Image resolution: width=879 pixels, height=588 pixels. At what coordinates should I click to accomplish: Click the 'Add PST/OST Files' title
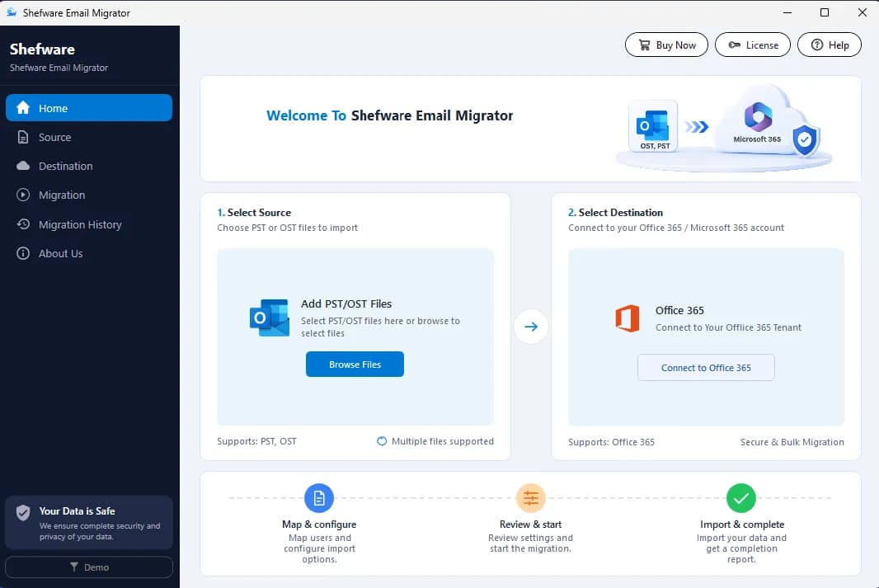pyautogui.click(x=346, y=303)
